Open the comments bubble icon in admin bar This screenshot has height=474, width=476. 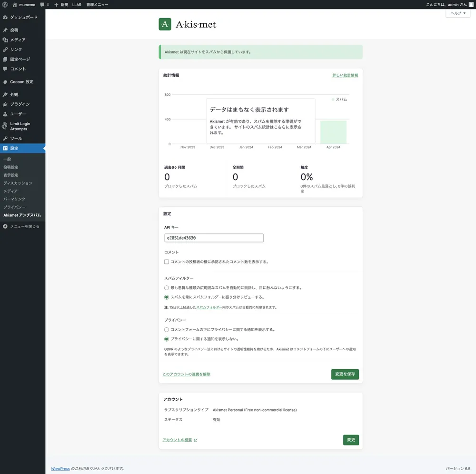pos(42,4)
